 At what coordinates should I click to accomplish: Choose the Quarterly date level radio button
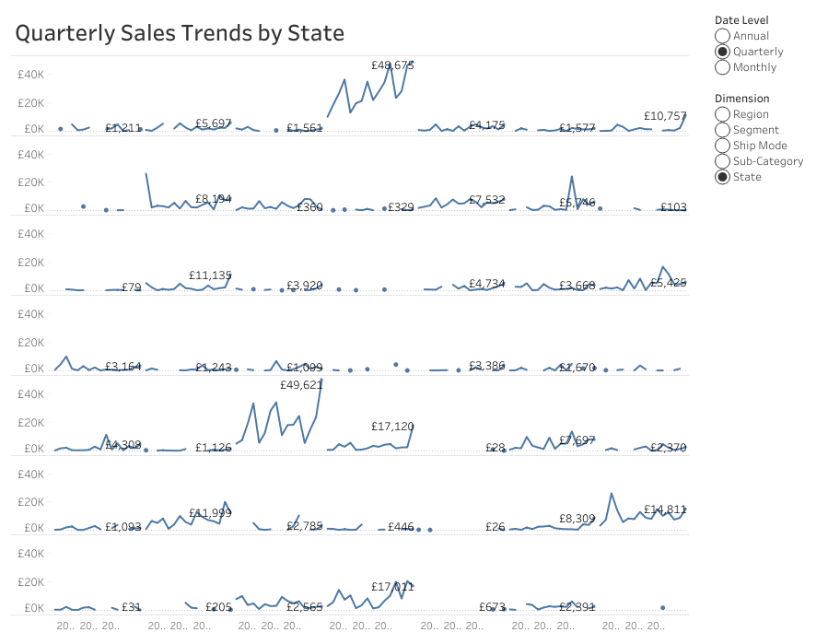pyautogui.click(x=723, y=52)
